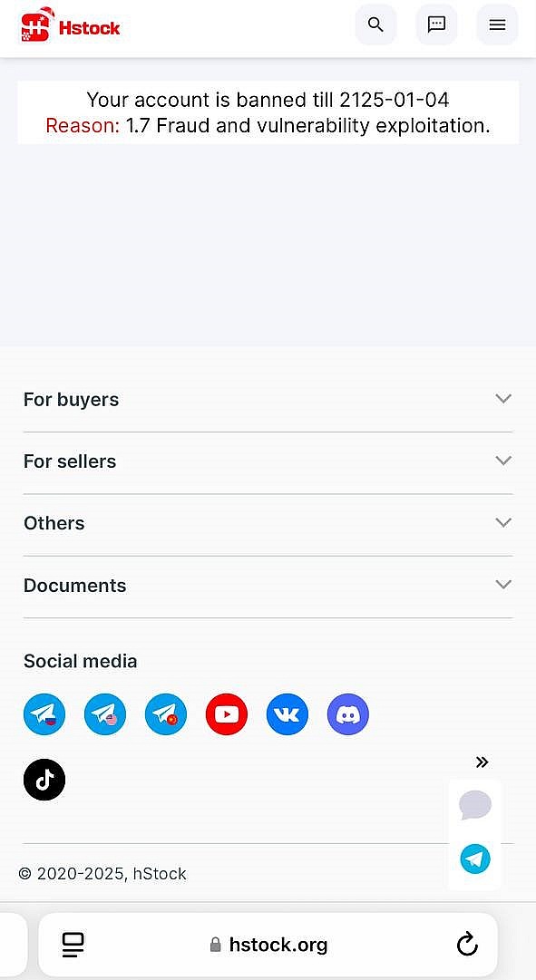536x980 pixels.
Task: Tap the hstock.org address bar
Action: 268,945
